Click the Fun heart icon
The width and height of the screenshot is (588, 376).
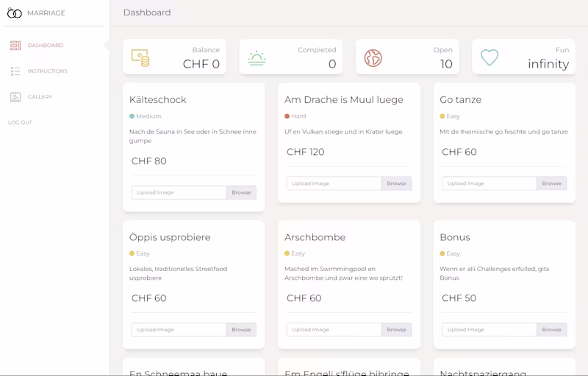[x=490, y=57]
